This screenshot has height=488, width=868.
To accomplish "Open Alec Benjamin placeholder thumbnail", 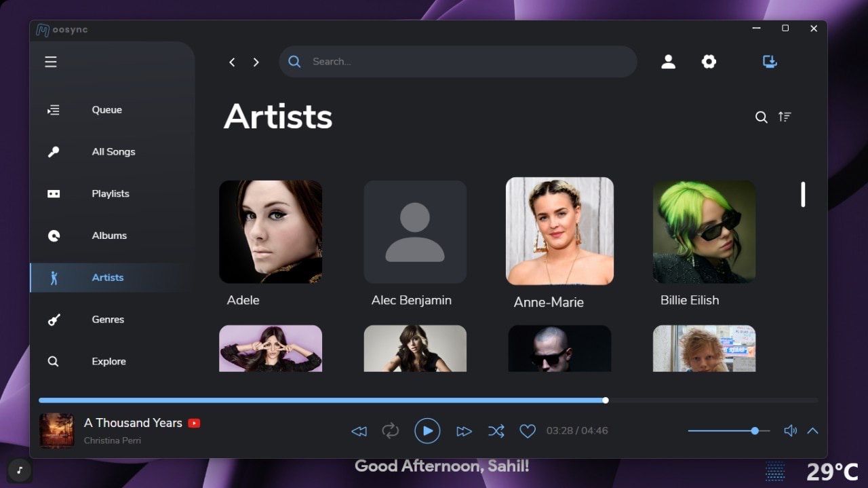I will [x=415, y=232].
